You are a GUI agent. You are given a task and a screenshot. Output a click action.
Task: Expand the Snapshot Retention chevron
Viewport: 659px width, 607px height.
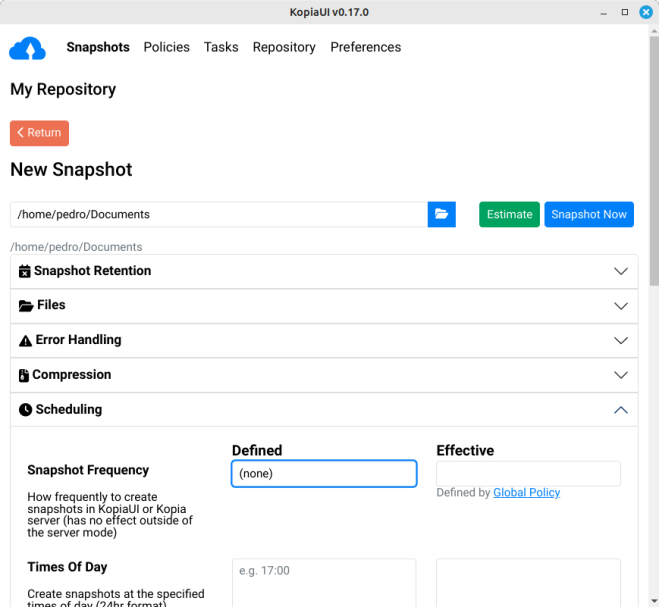pyautogui.click(x=621, y=271)
